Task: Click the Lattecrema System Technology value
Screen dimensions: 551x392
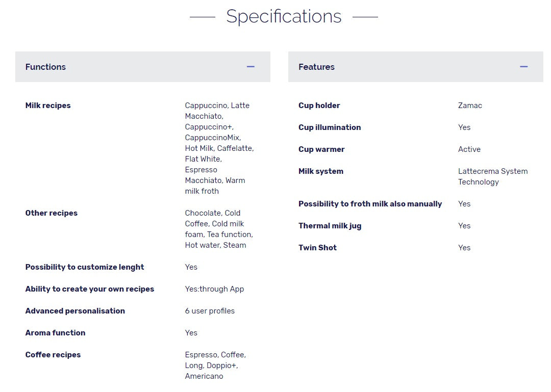Action: [x=492, y=176]
